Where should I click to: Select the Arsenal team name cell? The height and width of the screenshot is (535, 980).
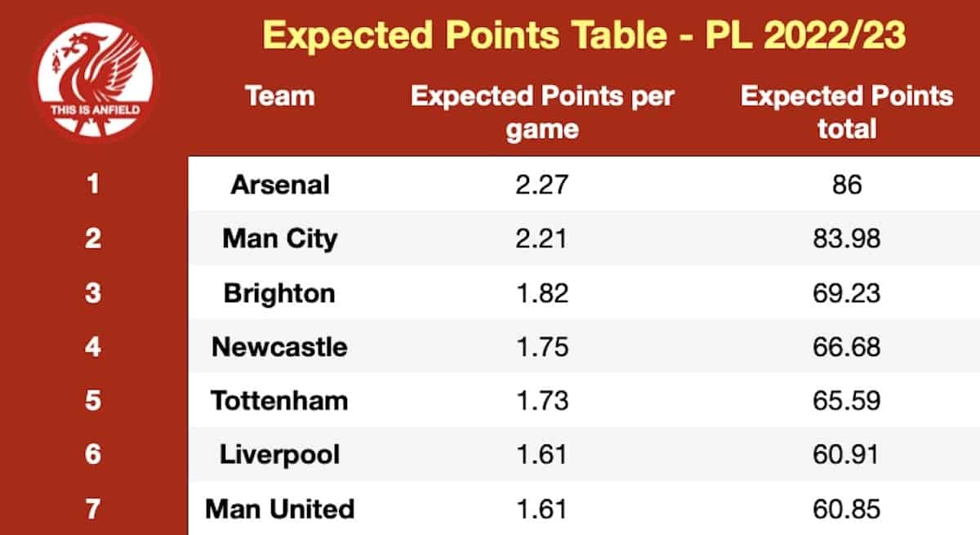pos(280,184)
